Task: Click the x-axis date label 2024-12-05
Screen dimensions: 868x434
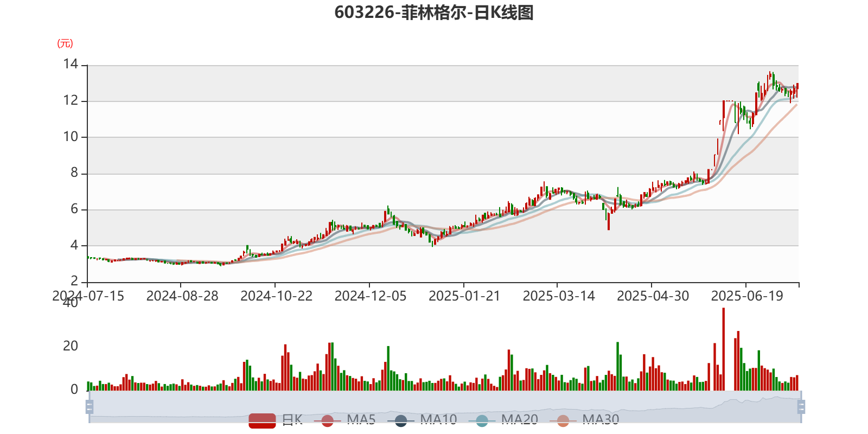Action: point(371,296)
